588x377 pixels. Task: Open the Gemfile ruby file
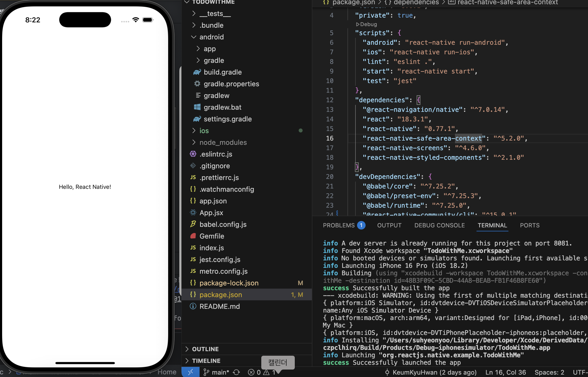(x=212, y=236)
